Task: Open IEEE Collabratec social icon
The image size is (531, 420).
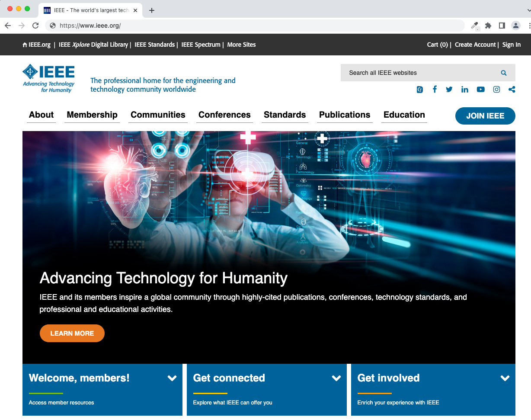Action: [420, 90]
